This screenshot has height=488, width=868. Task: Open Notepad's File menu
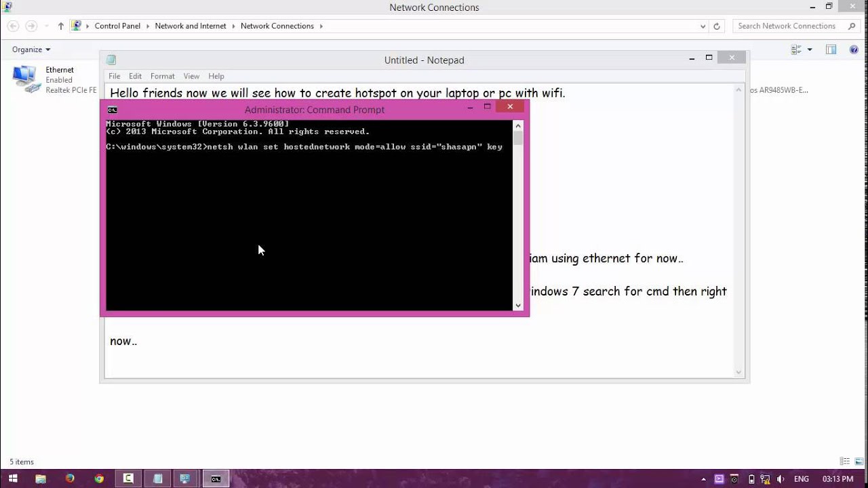114,76
